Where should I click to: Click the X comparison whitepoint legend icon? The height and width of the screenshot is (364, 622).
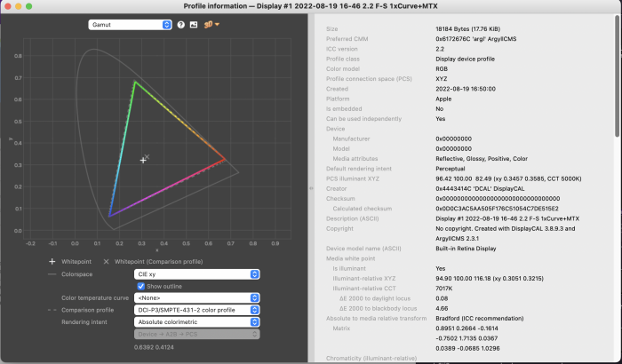tap(106, 262)
